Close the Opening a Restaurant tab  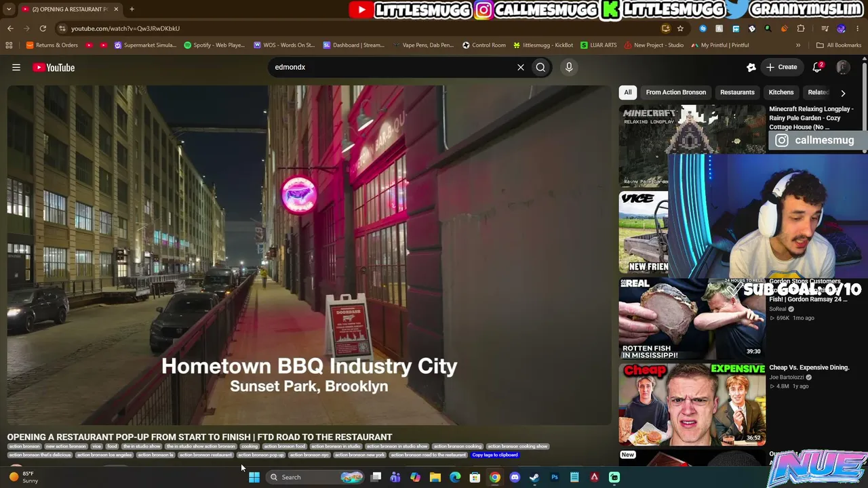click(116, 9)
